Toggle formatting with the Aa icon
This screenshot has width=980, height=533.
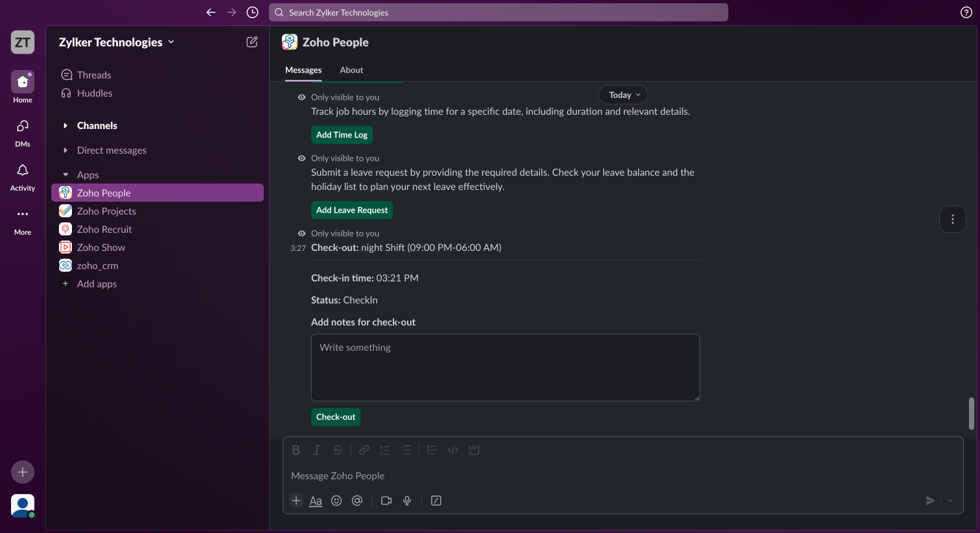click(316, 501)
